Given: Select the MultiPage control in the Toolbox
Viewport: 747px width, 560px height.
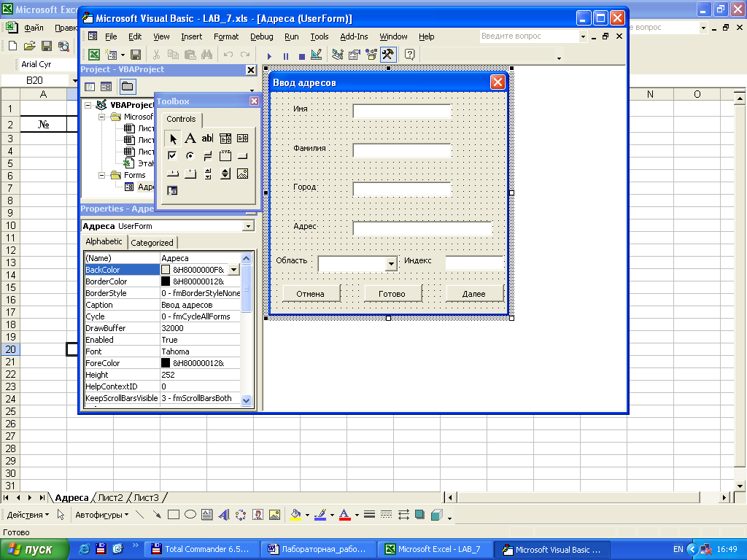Looking at the screenshot, I should (x=190, y=174).
